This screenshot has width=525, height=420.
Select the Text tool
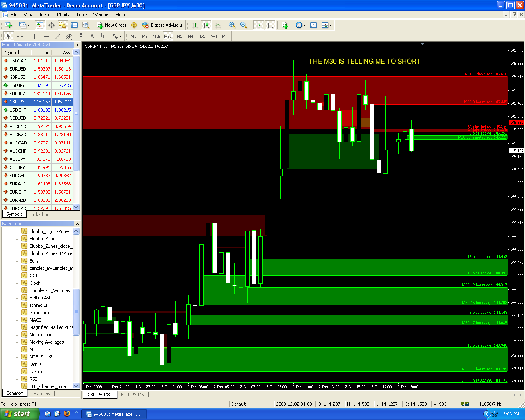point(92,36)
